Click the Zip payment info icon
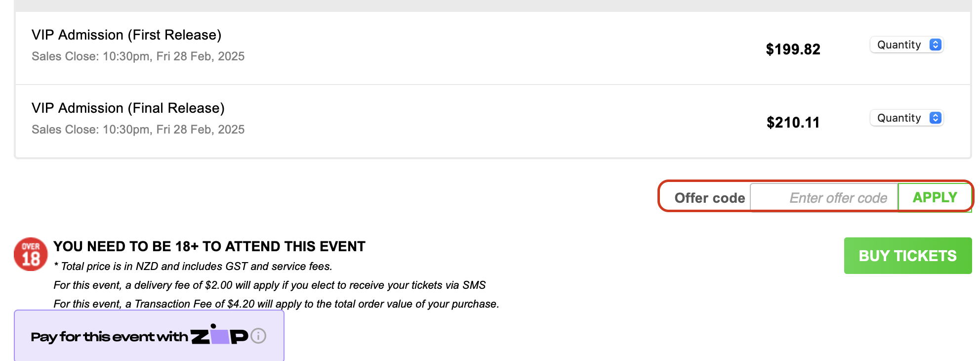The height and width of the screenshot is (361, 980). 258,336
